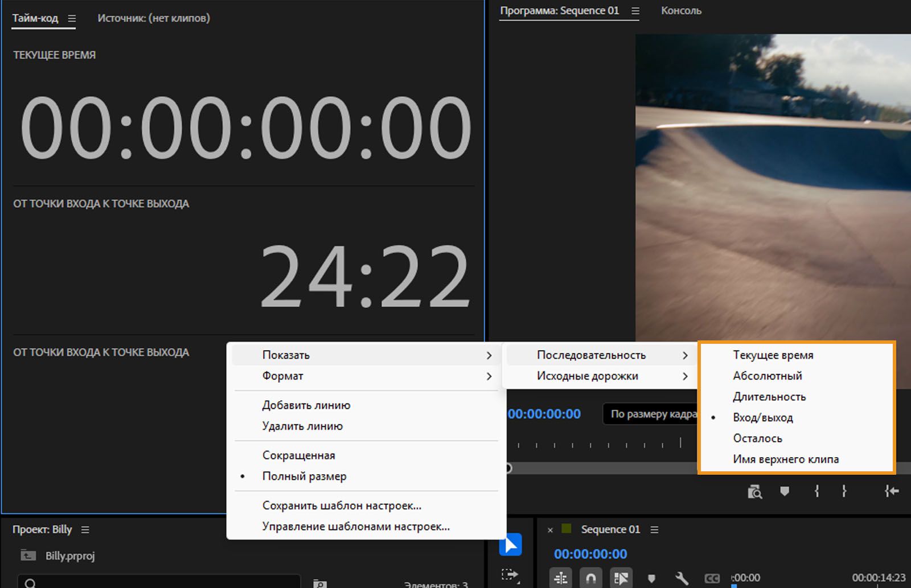Mark Out point in the Program monitor

844,491
